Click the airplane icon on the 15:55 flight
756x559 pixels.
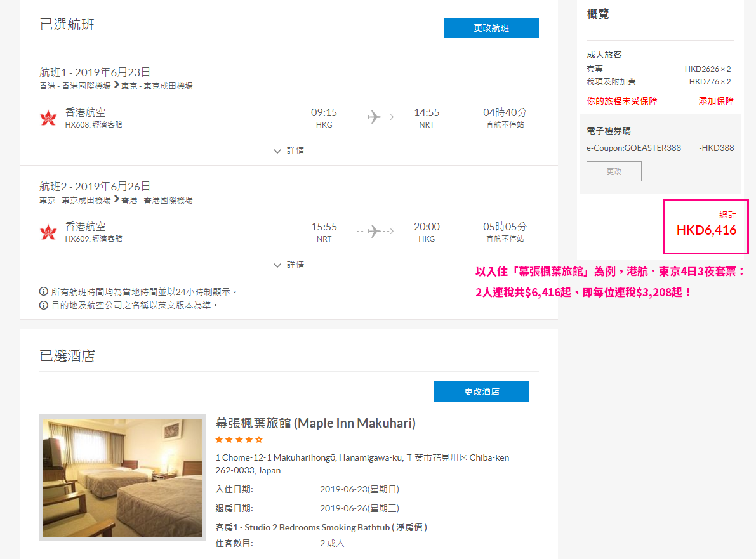point(374,232)
